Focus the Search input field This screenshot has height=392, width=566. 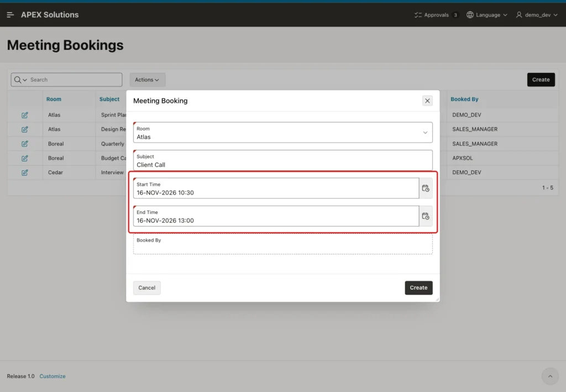(x=75, y=80)
